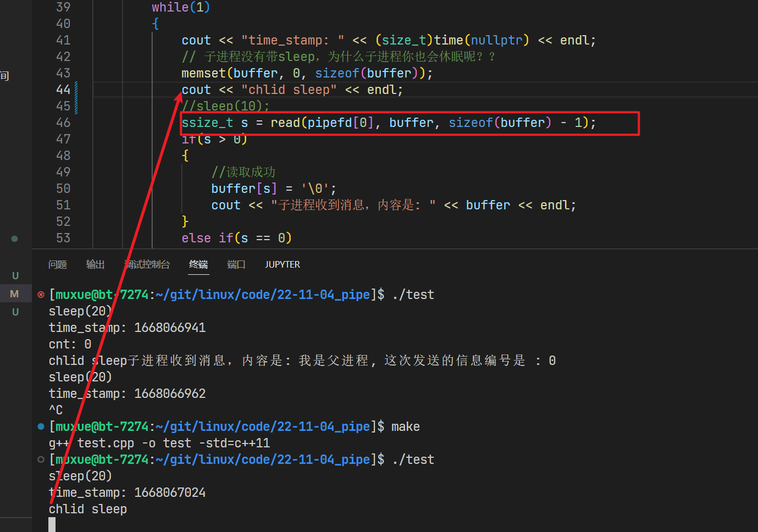The image size is (758, 532).
Task: Click the buffer[s] = '\0'; line
Action: (x=274, y=189)
